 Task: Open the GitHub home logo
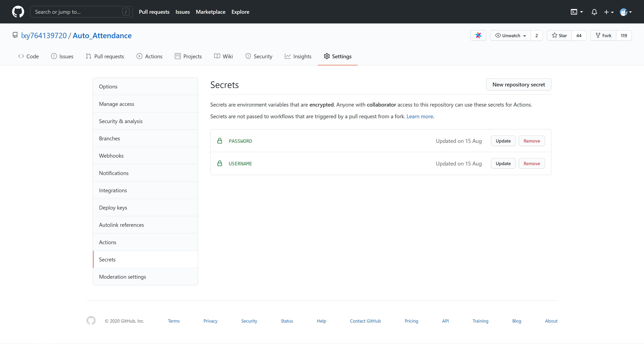click(18, 12)
